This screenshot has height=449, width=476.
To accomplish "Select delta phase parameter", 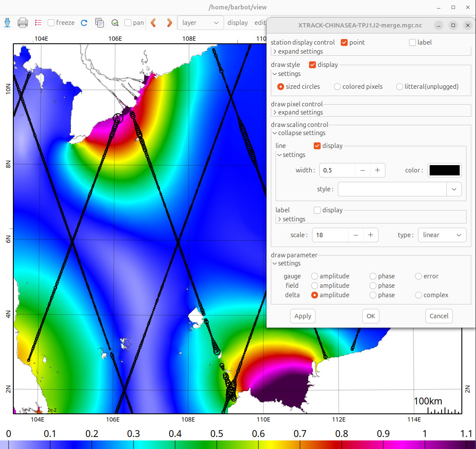I will coord(373,295).
